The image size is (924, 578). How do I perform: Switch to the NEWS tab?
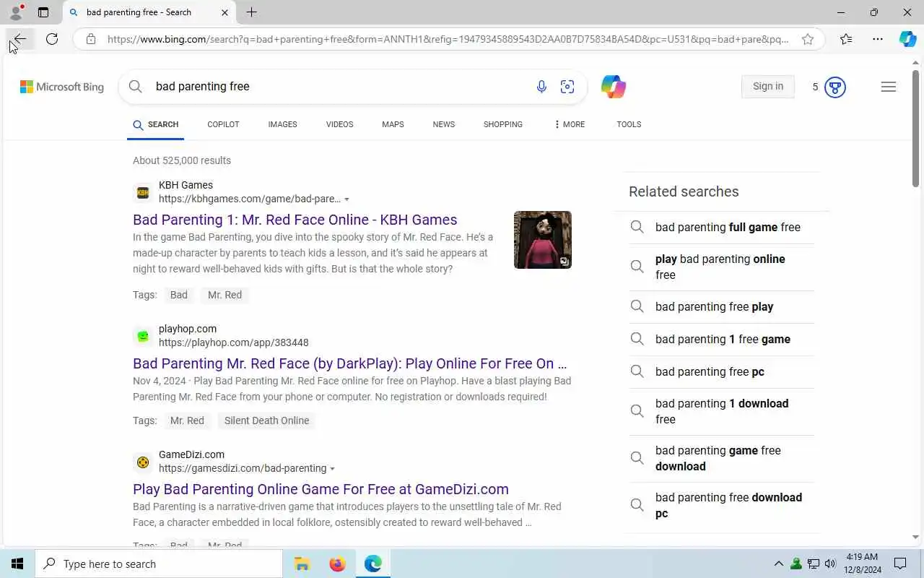[444, 124]
